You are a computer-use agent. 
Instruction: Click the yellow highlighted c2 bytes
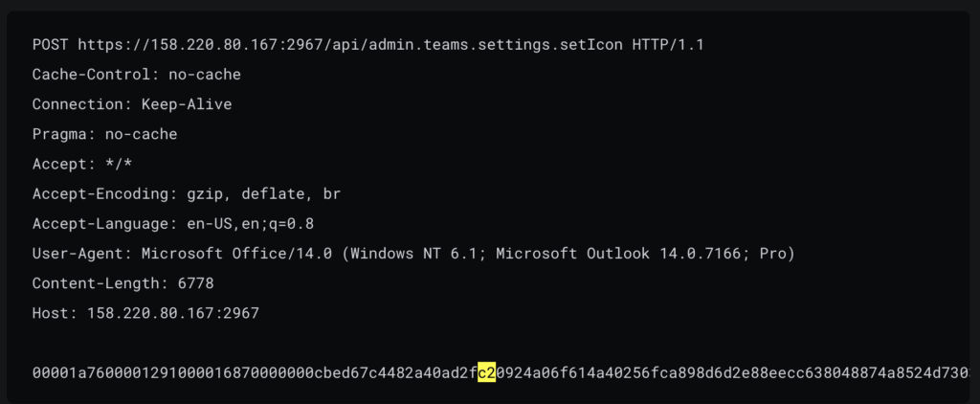click(x=486, y=372)
